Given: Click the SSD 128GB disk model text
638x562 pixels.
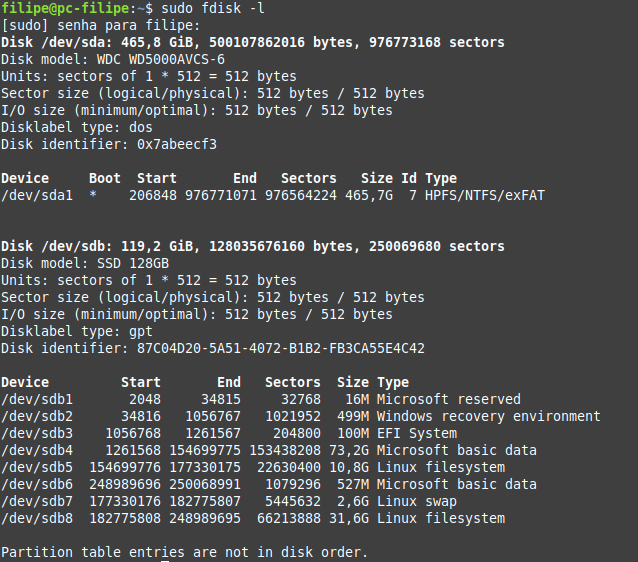Looking at the screenshot, I should [133, 263].
